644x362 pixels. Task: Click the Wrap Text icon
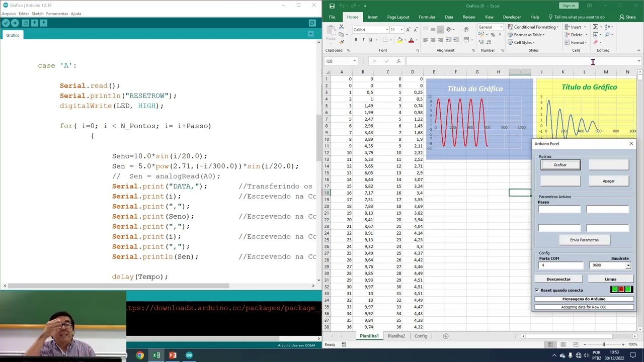click(467, 29)
